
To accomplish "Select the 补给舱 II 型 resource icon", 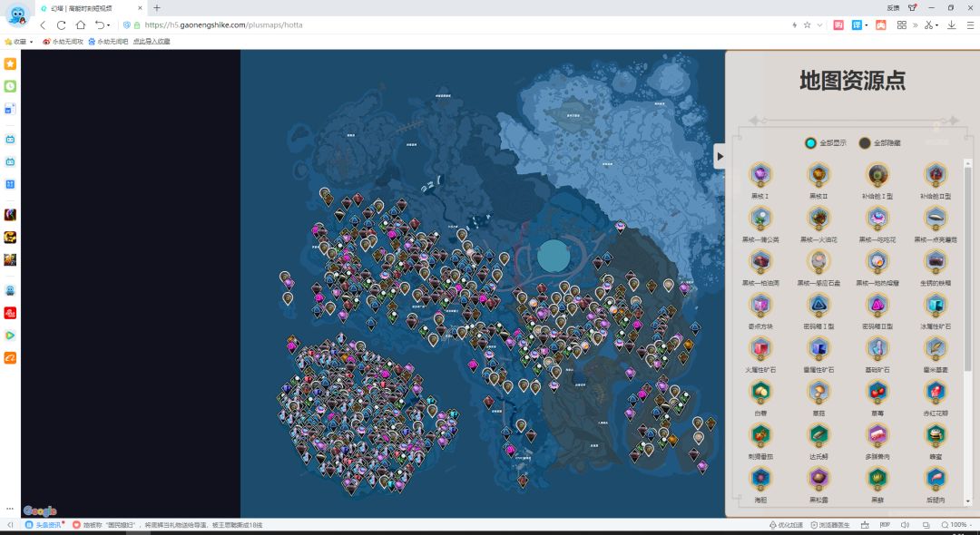I will (x=936, y=174).
